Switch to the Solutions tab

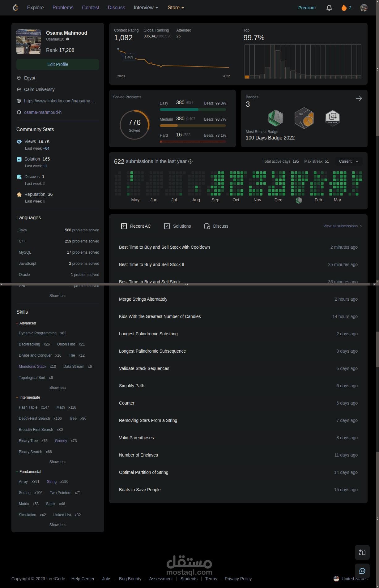pyautogui.click(x=177, y=226)
